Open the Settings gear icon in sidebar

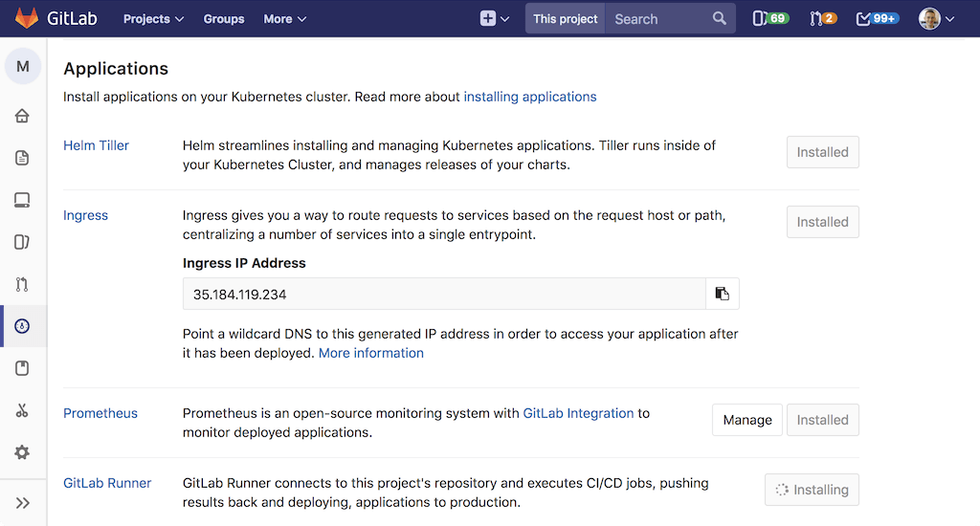pyautogui.click(x=22, y=452)
